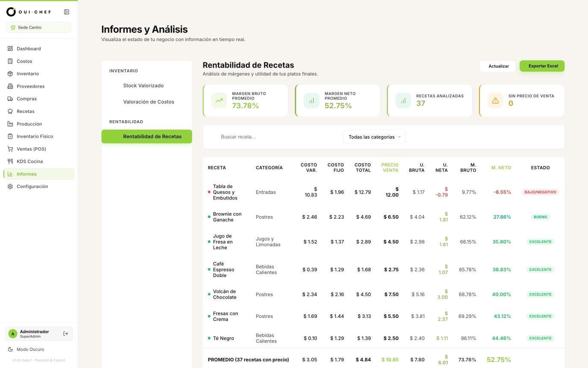Select the Volcán de Chocolate recipe
The width and height of the screenshot is (588, 368).
pyautogui.click(x=225, y=294)
